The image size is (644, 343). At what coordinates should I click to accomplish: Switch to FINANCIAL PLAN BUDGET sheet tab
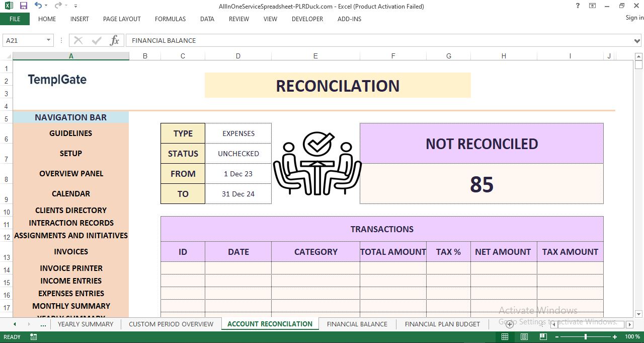442,324
